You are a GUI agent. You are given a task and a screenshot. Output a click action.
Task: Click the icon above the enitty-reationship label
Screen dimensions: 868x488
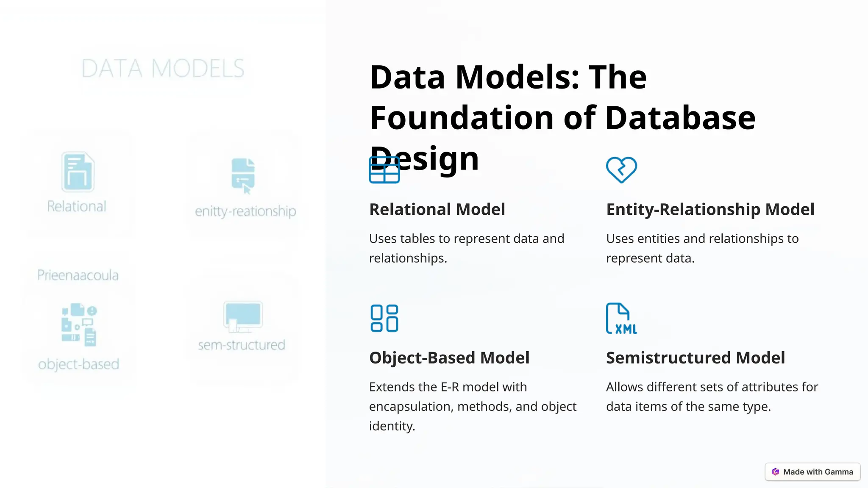[243, 175]
